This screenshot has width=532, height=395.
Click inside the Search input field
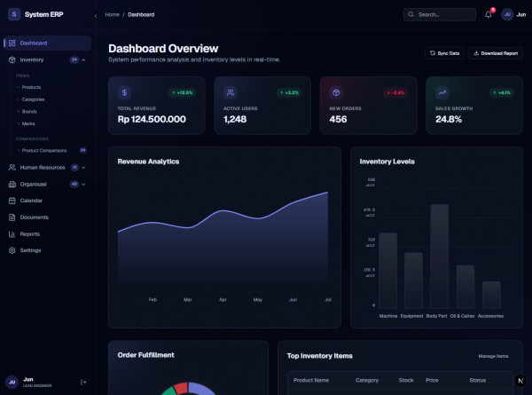tap(440, 14)
